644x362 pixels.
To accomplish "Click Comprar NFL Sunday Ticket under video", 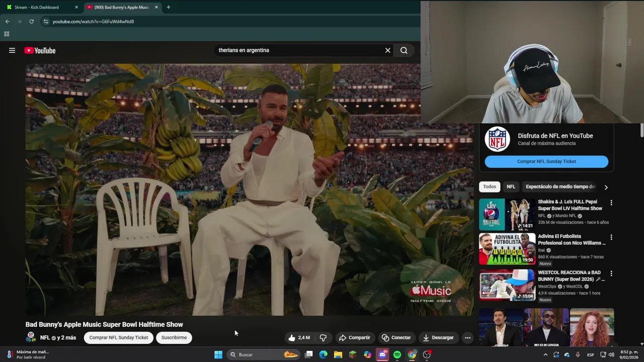I will coord(119,338).
